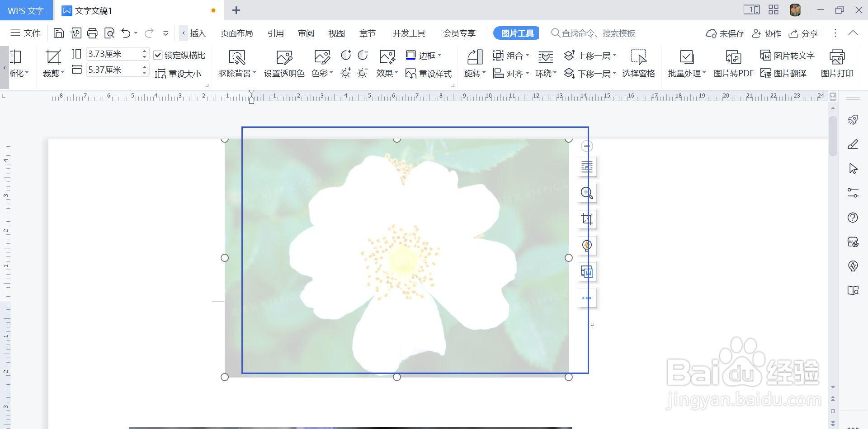Click the Share (分享) button
This screenshot has height=429, width=868.
pyautogui.click(x=803, y=33)
